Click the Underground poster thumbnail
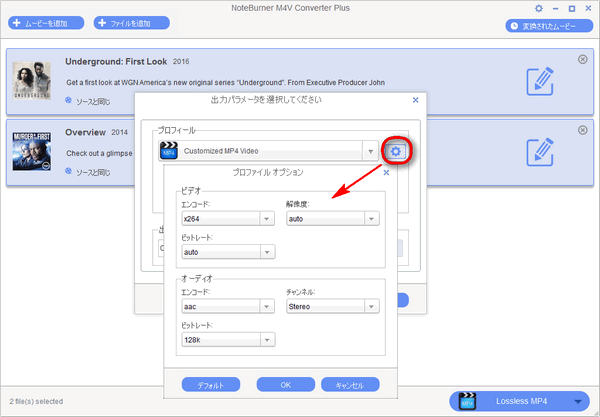600x417 pixels. point(32,81)
